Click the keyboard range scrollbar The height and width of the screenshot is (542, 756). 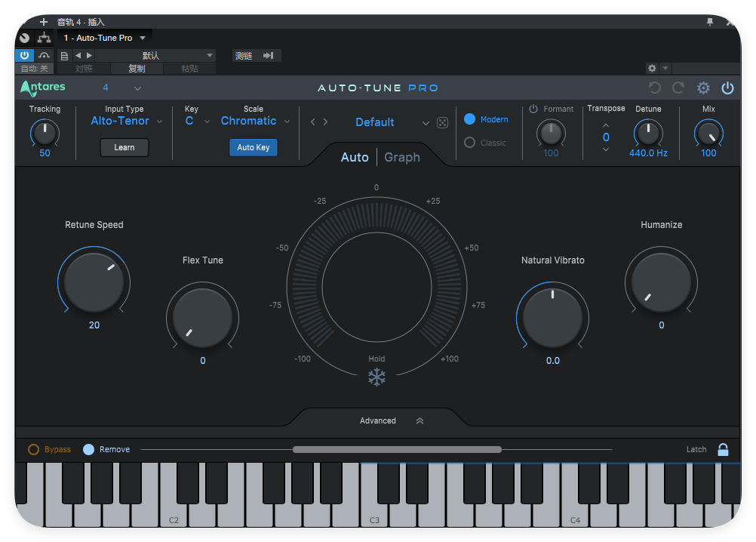click(x=398, y=449)
